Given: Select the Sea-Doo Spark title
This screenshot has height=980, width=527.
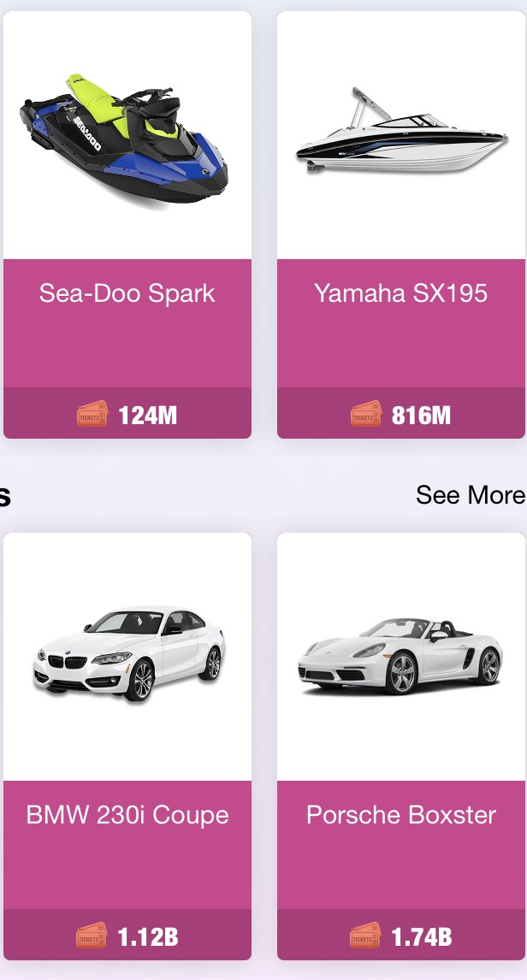Looking at the screenshot, I should tap(127, 293).
